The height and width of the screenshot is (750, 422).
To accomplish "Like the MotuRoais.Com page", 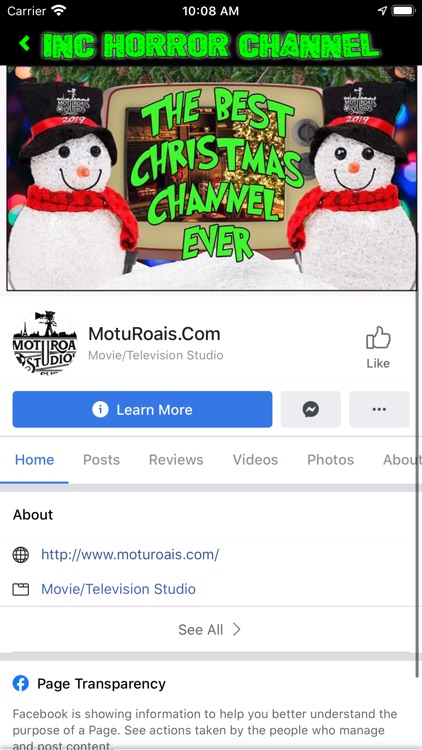I will click(378, 348).
